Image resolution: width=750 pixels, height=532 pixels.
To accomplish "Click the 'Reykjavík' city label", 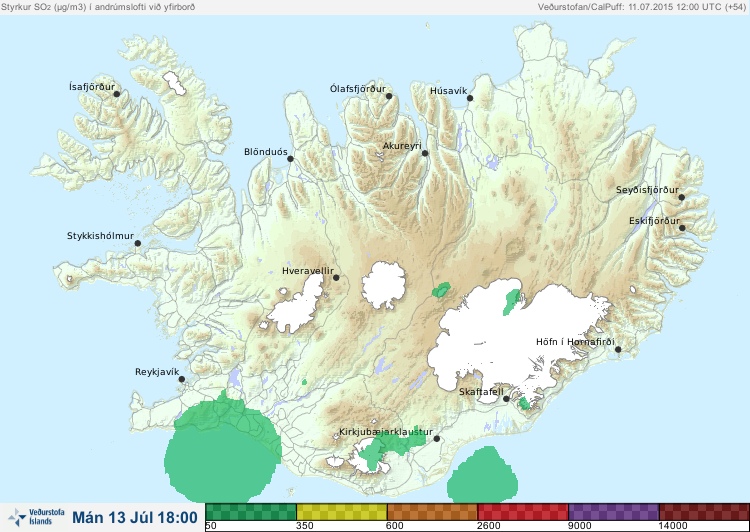I will pyautogui.click(x=157, y=372).
